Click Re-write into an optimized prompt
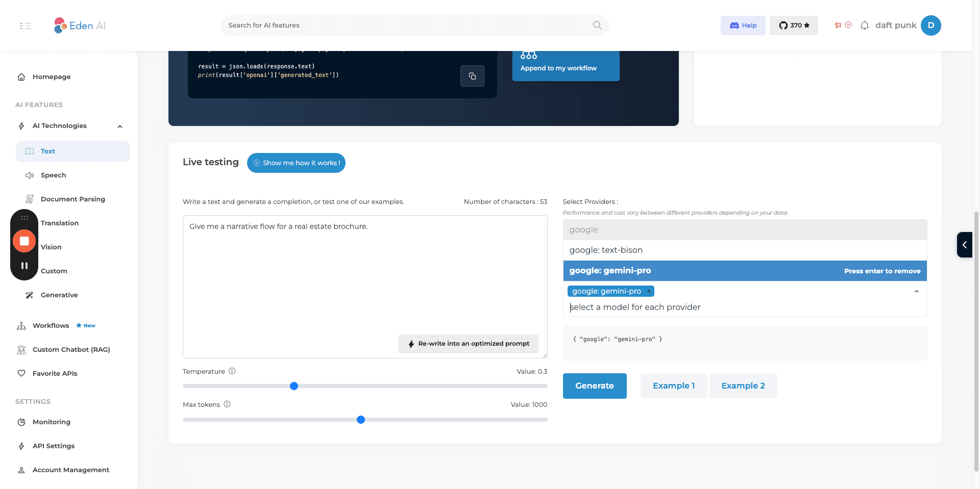 (x=468, y=344)
